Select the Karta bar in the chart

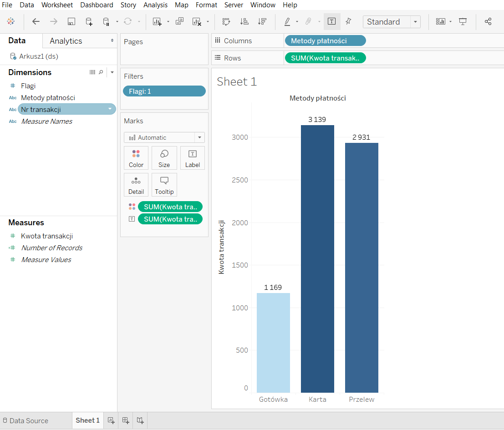(317, 258)
